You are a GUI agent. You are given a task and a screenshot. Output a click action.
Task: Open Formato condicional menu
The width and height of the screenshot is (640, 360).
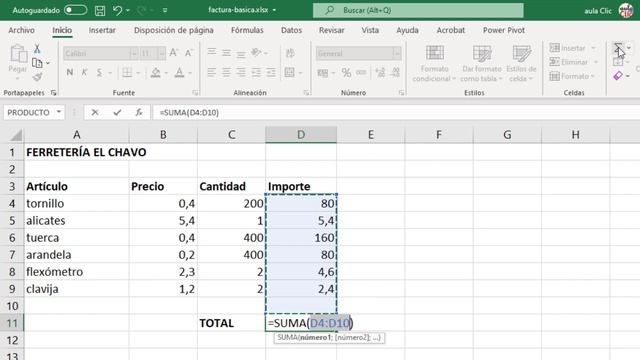[x=434, y=63]
